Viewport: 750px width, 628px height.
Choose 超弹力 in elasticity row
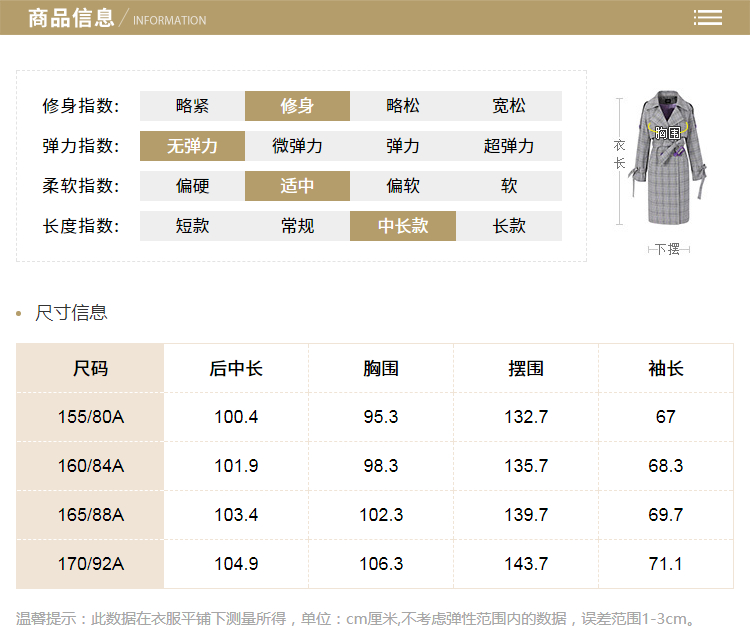(509, 146)
